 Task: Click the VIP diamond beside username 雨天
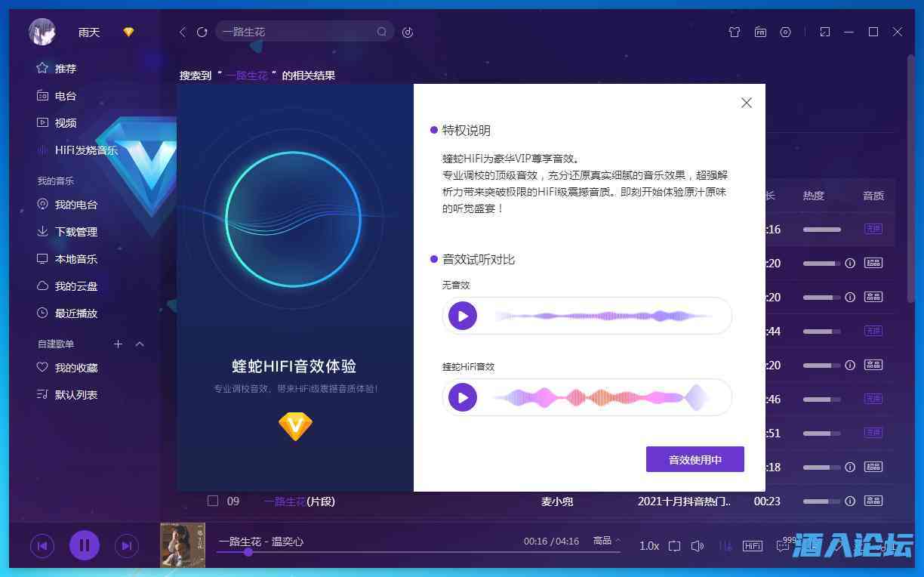click(x=128, y=32)
